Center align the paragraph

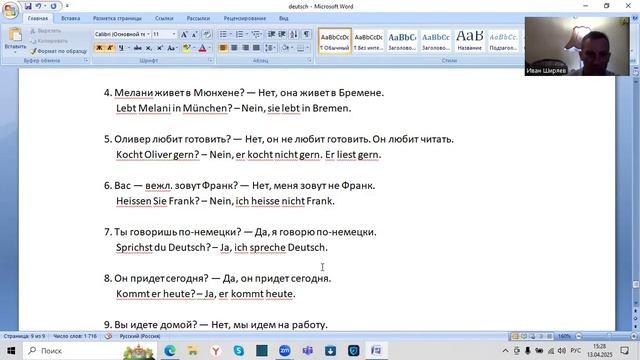tap(234, 48)
